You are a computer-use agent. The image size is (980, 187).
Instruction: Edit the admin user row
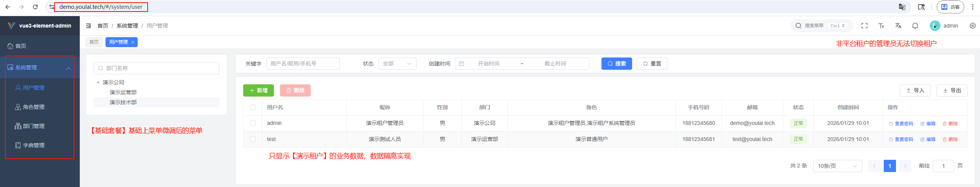coord(928,123)
